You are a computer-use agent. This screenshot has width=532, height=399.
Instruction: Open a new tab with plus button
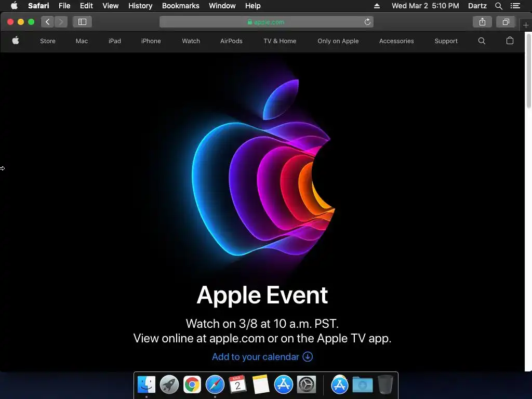(x=526, y=25)
